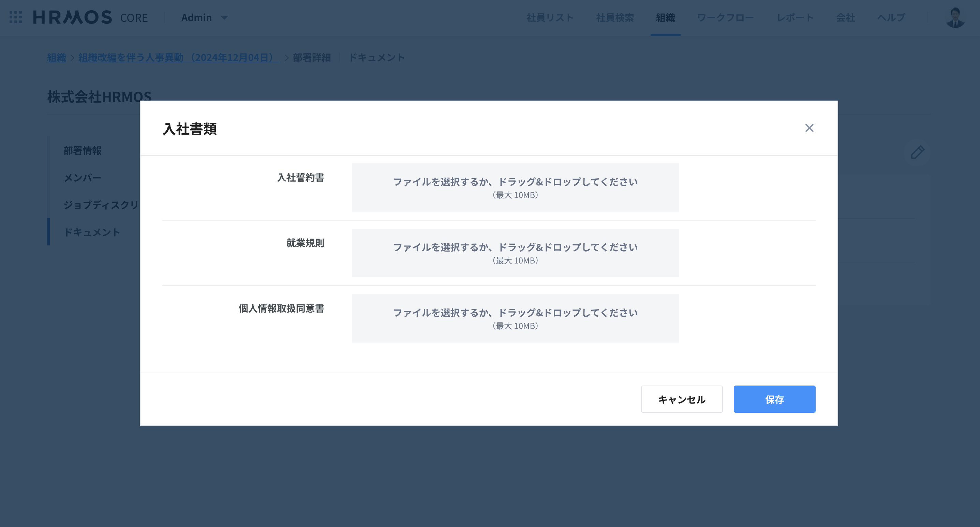Click the 保存 button

(x=774, y=399)
